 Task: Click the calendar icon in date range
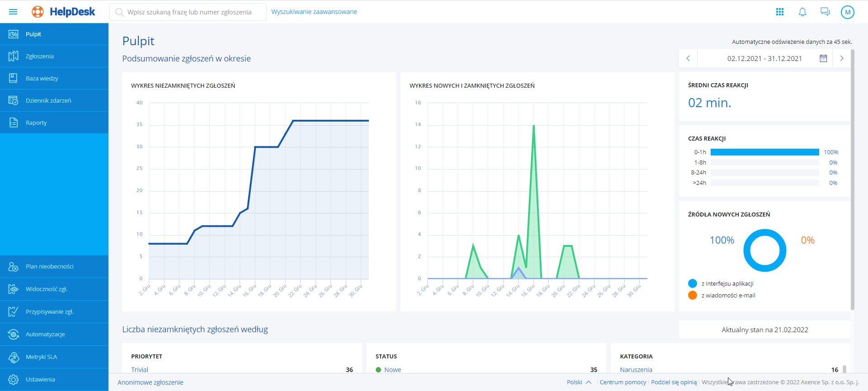click(x=823, y=58)
